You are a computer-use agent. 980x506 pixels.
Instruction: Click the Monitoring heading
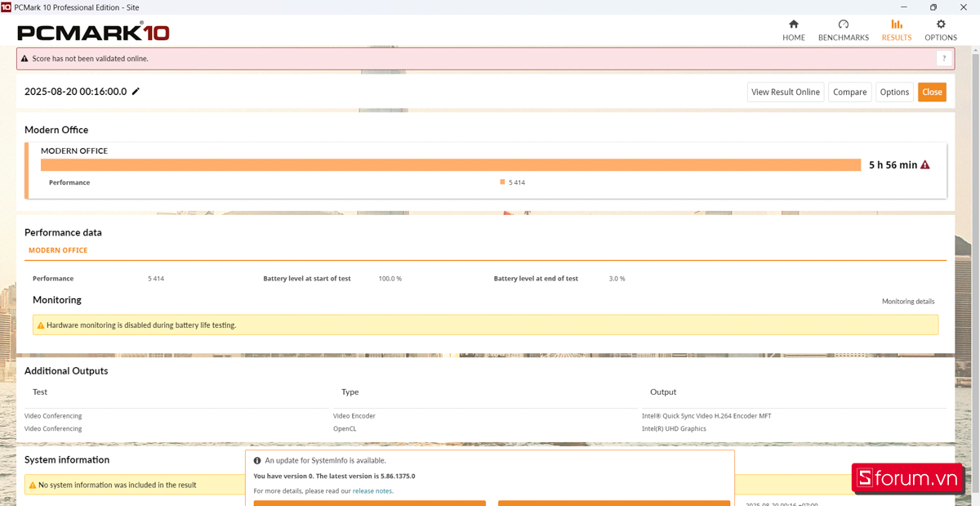pyautogui.click(x=57, y=300)
